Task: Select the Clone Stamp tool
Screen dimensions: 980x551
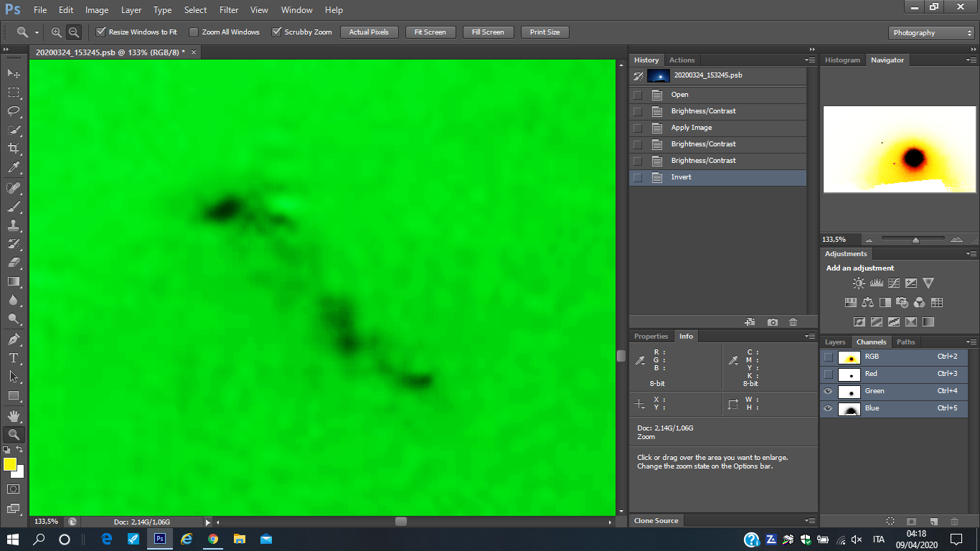Action: click(13, 225)
